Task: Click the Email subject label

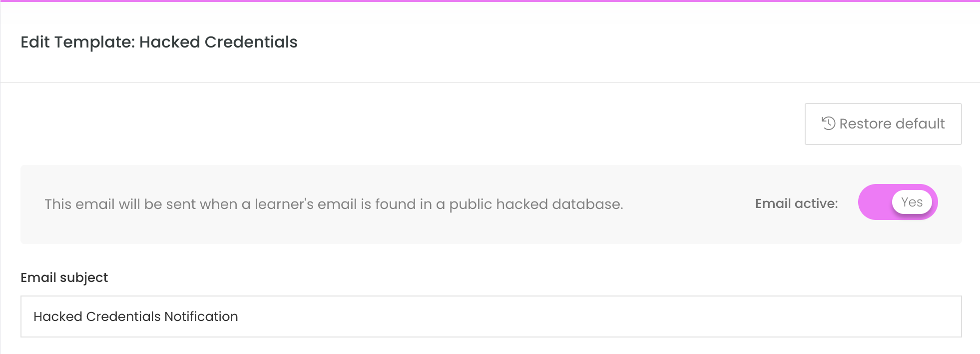Action: [x=64, y=277]
